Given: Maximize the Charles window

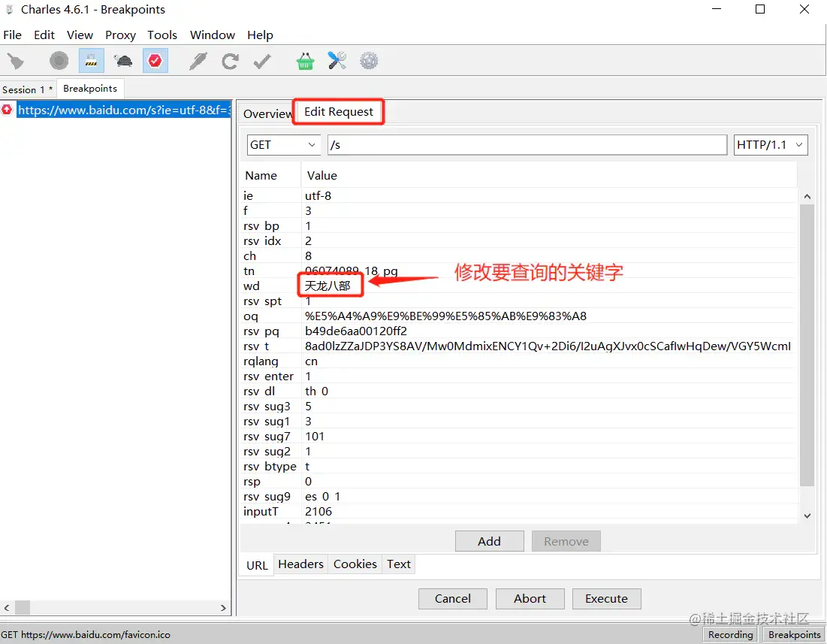Looking at the screenshot, I should [760, 9].
